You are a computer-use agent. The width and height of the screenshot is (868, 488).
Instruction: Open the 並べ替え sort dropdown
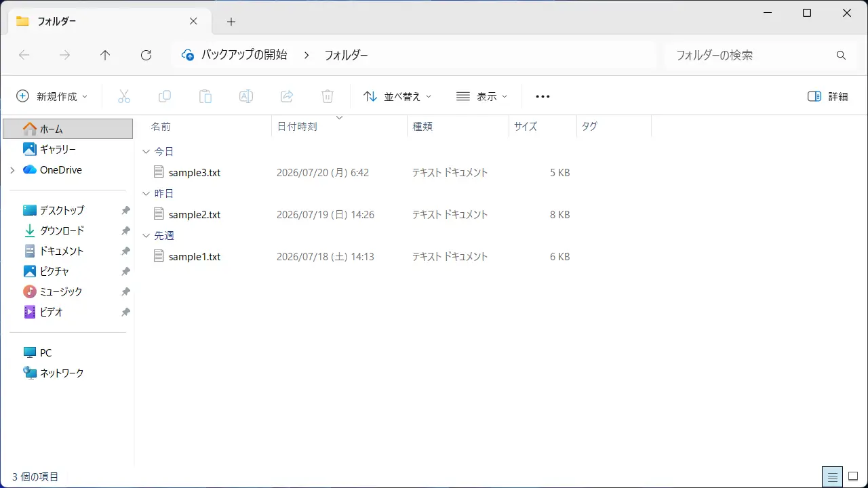[x=398, y=96]
